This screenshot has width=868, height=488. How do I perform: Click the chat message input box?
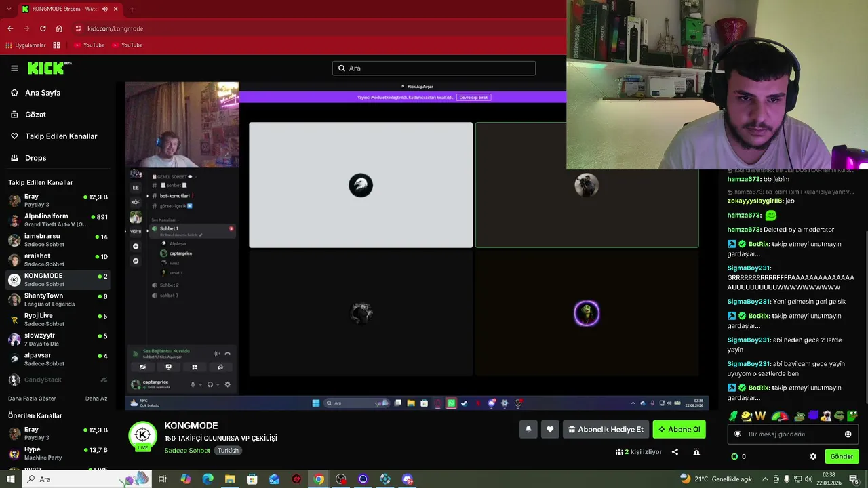tap(793, 434)
